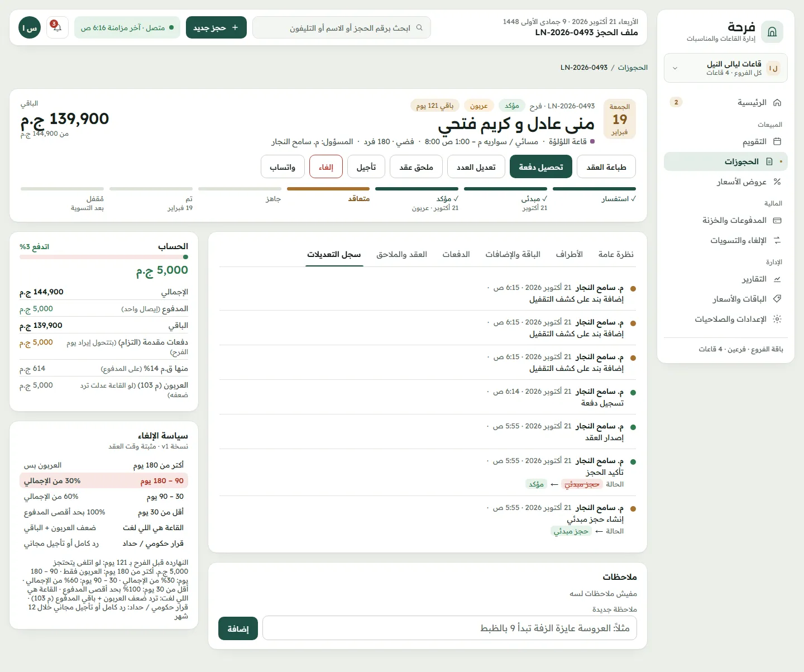Click the home icon beside الرئيسية
The image size is (804, 672).
(x=777, y=103)
